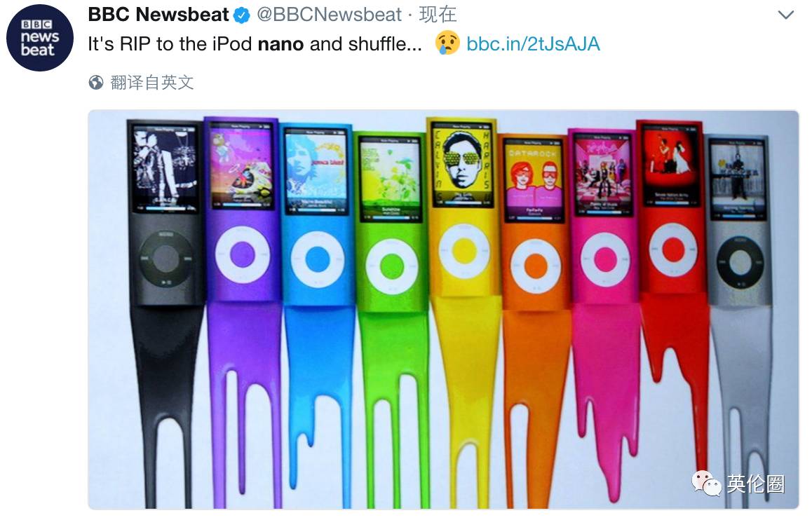Click the orange iPod Datarock album screen
812x520 pixels.
[534, 179]
